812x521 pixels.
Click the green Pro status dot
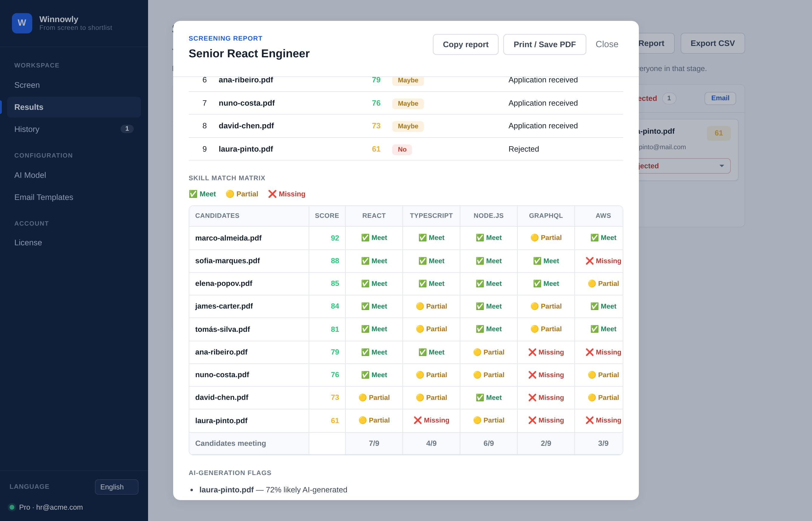click(x=12, y=507)
